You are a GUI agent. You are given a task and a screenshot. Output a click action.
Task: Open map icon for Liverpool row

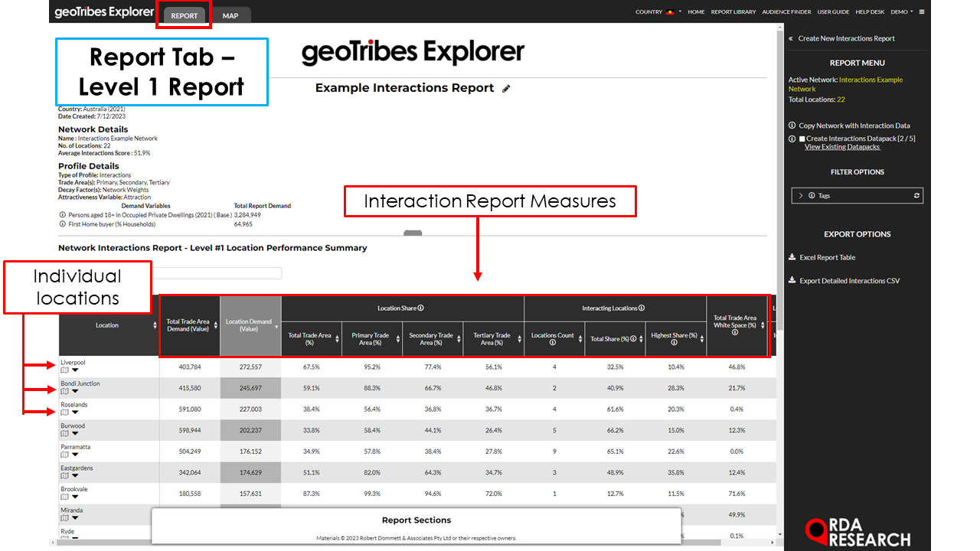(64, 370)
